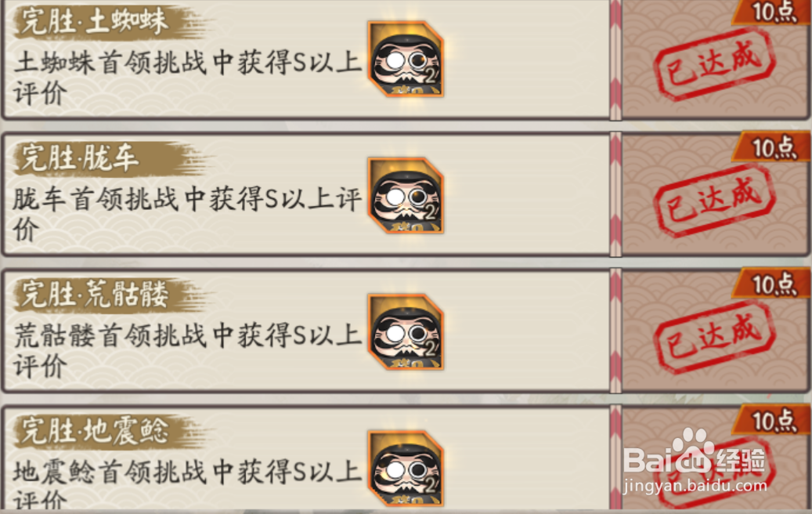Click 荒骷髅首领挑战 description text
812x514 pixels.
187,351
